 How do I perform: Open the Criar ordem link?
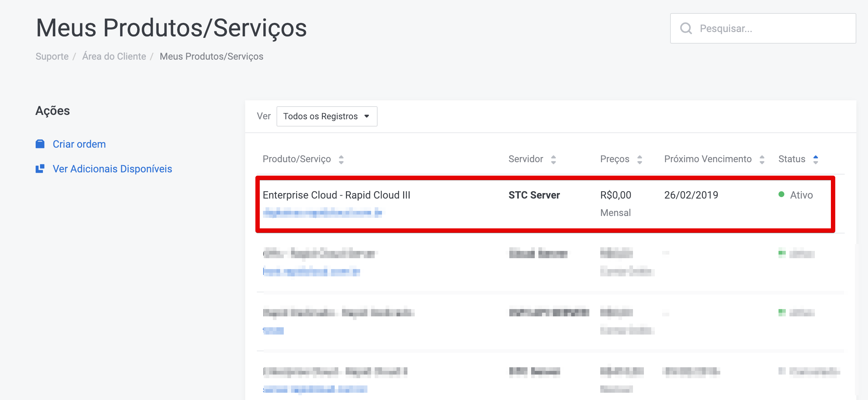(x=79, y=144)
